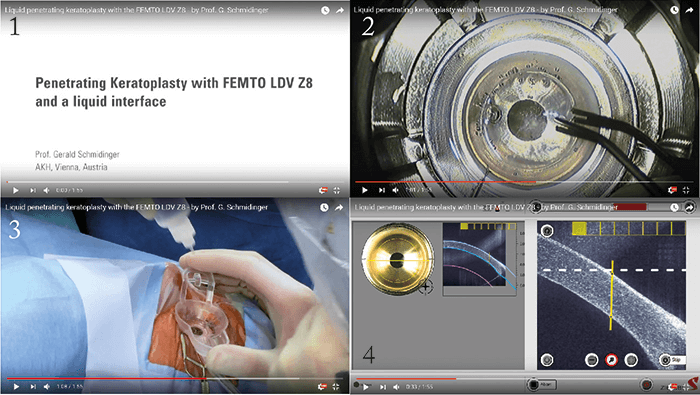Click the Stop button on the OCT scan
700x395 pixels.
(x=671, y=360)
